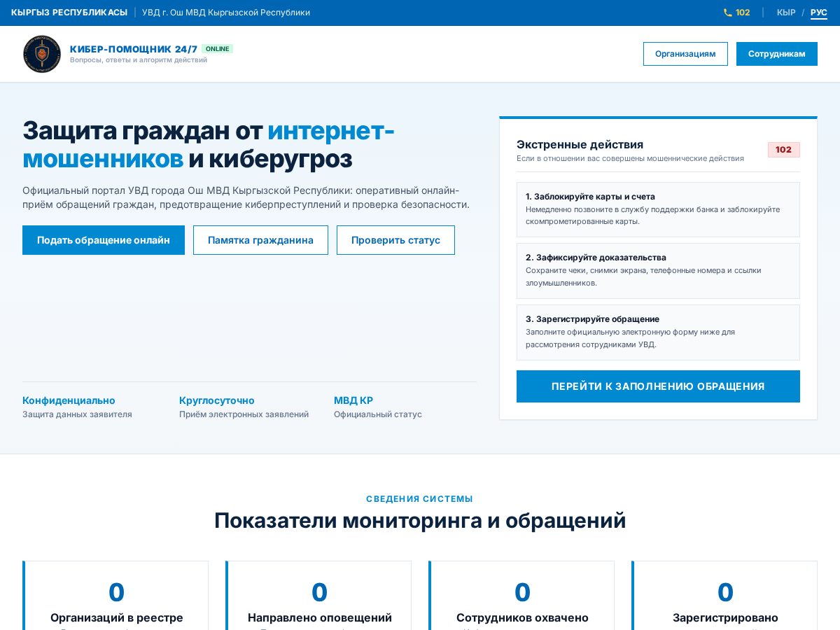Click the УВД emblem logo
Viewport: 840px width, 630px height.
[42, 54]
